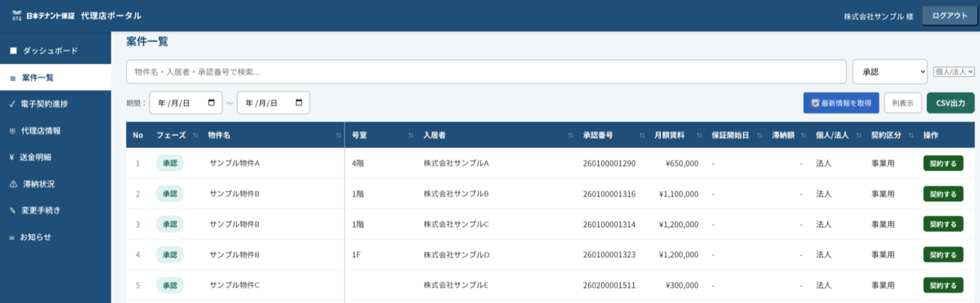980x303 pixels.
Task: Open 滞納状況 from the sidebar
Action: (x=56, y=184)
